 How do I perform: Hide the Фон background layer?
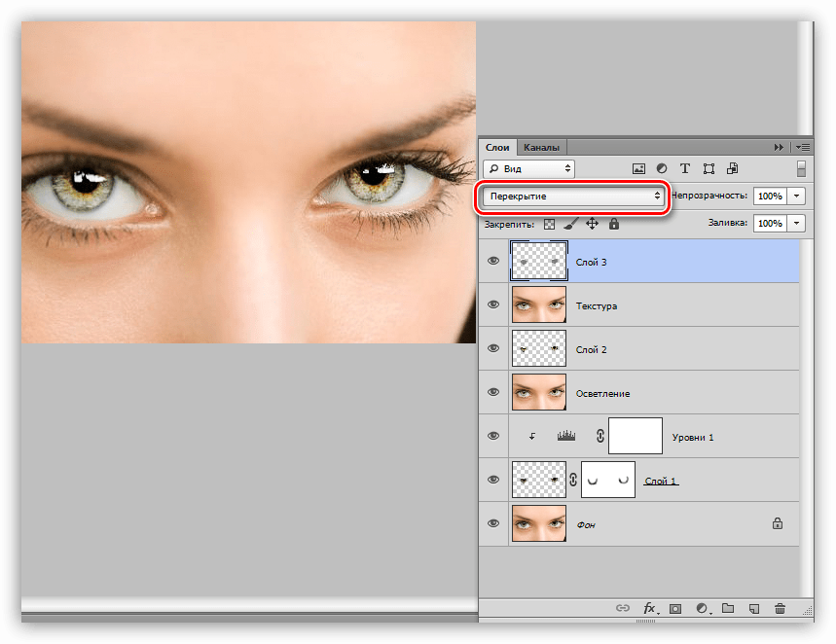493,523
